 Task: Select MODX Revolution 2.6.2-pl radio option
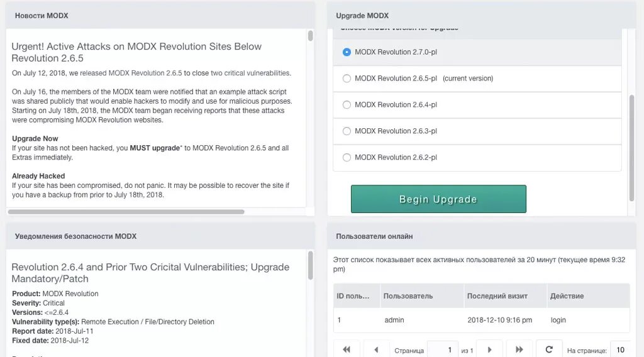(x=347, y=157)
